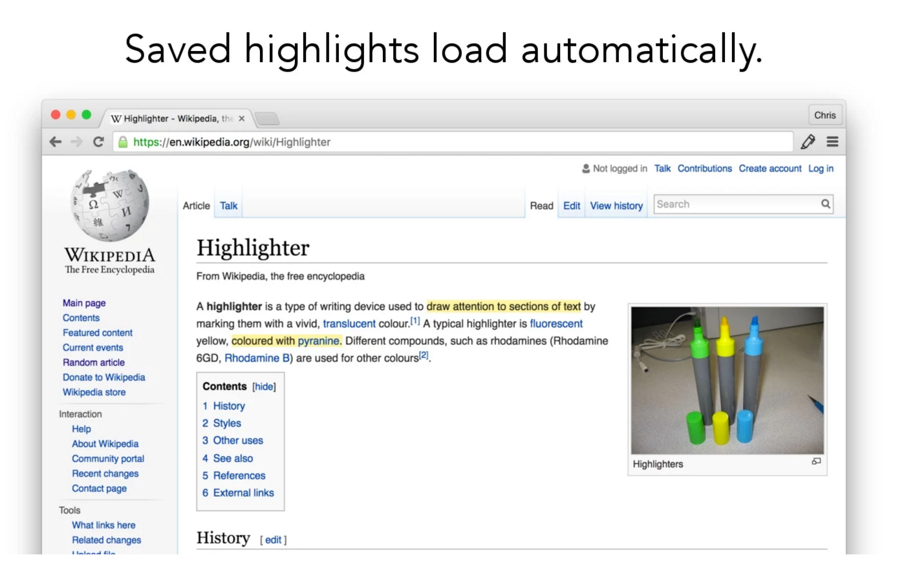Reload the page with the refresh icon
The width and height of the screenshot is (917, 588).
pyautogui.click(x=98, y=142)
